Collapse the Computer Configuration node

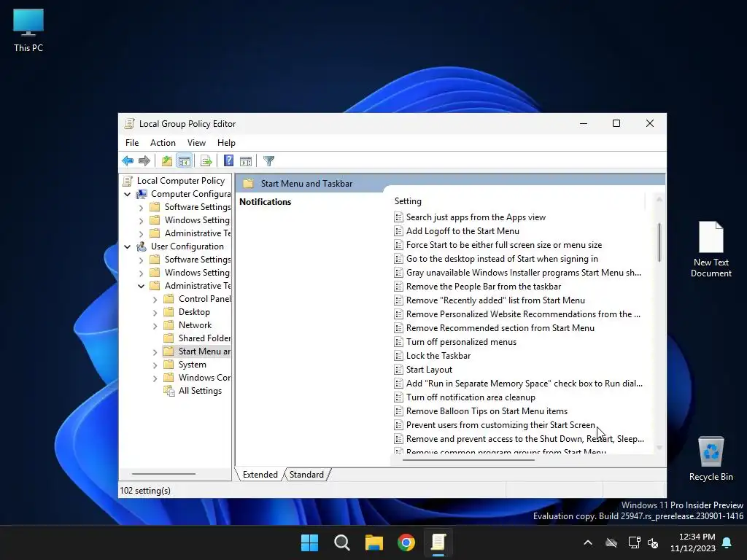click(127, 194)
